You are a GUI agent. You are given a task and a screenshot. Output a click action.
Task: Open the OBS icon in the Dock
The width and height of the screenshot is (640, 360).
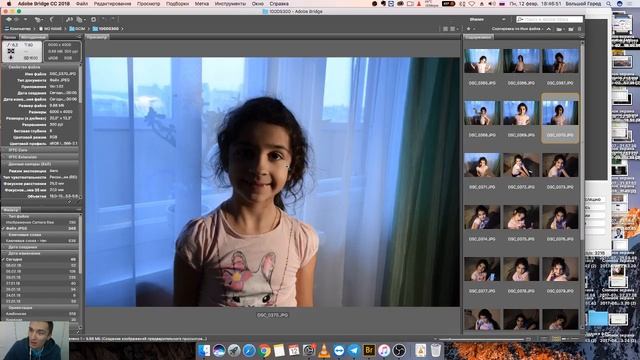pos(399,350)
